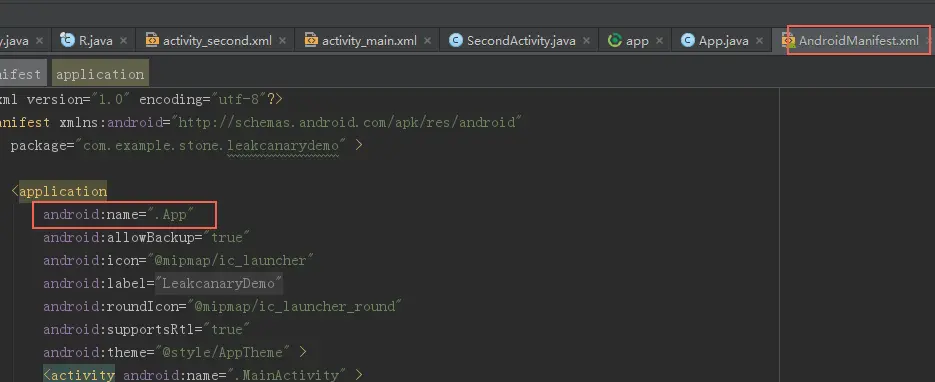Click the App.java class icon
This screenshot has height=382, width=935.
coord(688,40)
